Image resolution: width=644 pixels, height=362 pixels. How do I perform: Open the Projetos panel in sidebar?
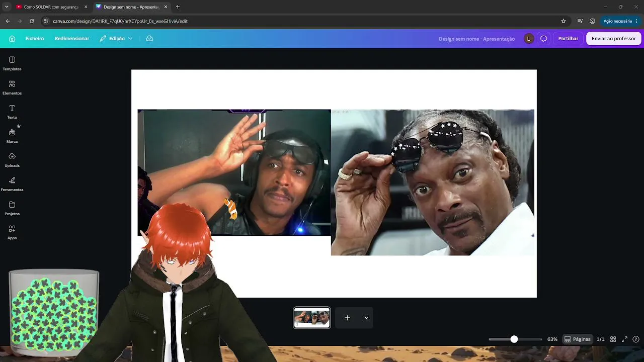click(x=12, y=208)
